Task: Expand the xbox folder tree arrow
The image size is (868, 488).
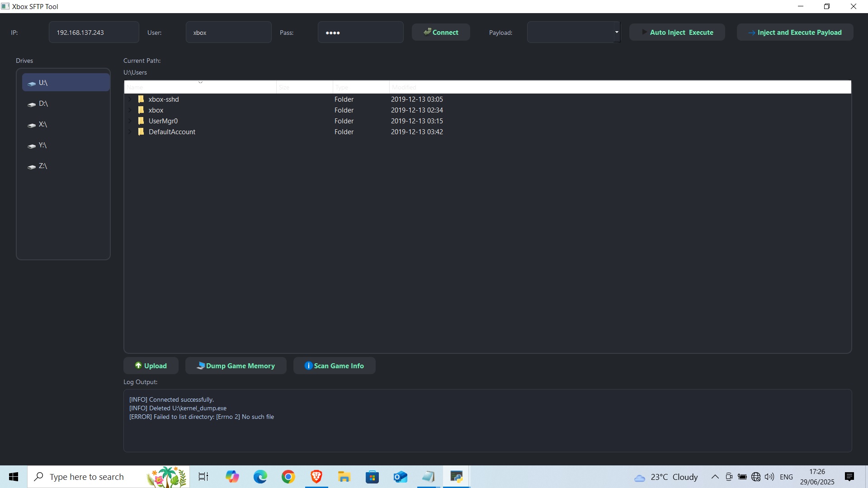Action: click(x=130, y=110)
